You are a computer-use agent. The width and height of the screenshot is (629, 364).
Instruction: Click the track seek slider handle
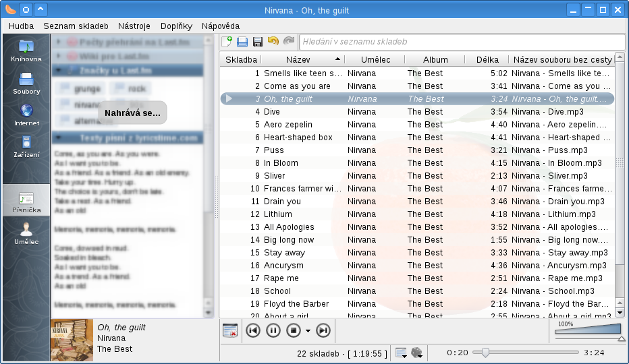[x=485, y=353]
